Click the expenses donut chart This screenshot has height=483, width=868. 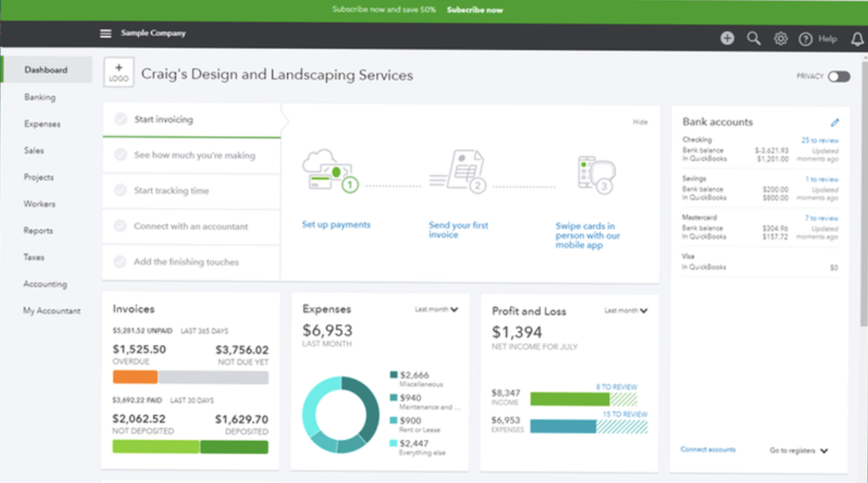click(341, 415)
